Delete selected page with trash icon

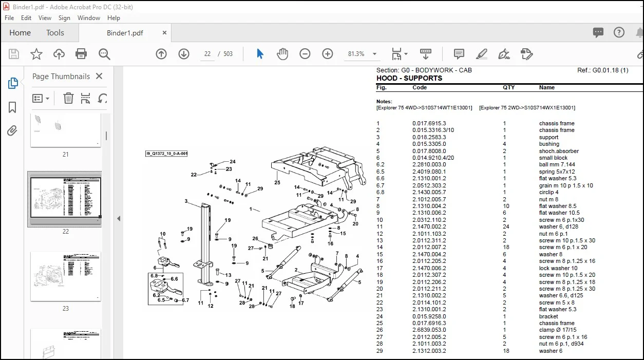[x=68, y=98]
